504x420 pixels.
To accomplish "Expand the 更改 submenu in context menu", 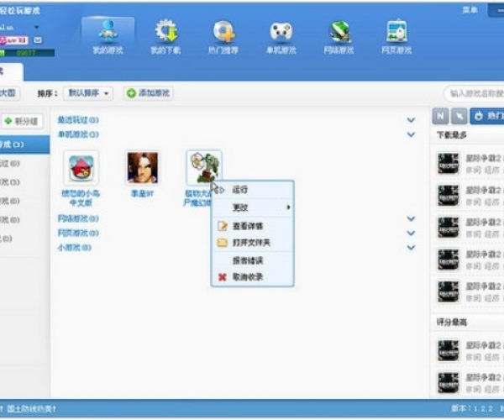I will tap(252, 207).
